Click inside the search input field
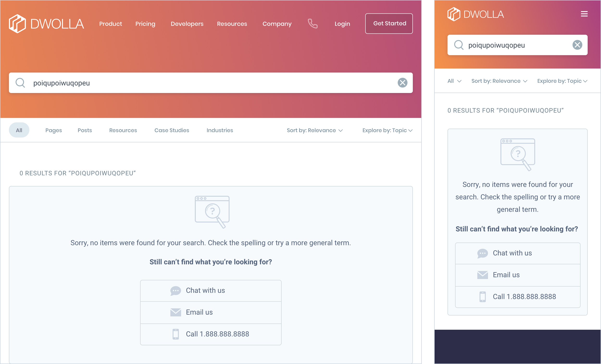 211,82
